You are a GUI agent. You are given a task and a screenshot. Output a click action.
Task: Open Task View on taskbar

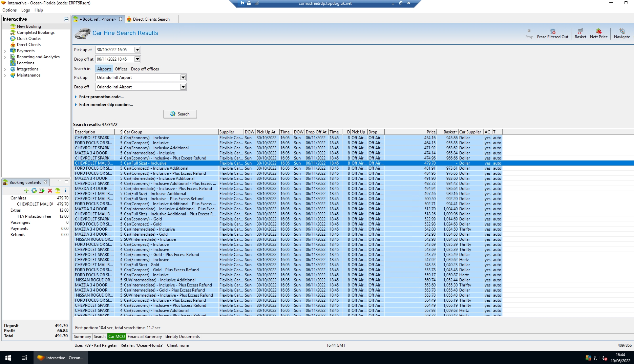pyautogui.click(x=24, y=358)
